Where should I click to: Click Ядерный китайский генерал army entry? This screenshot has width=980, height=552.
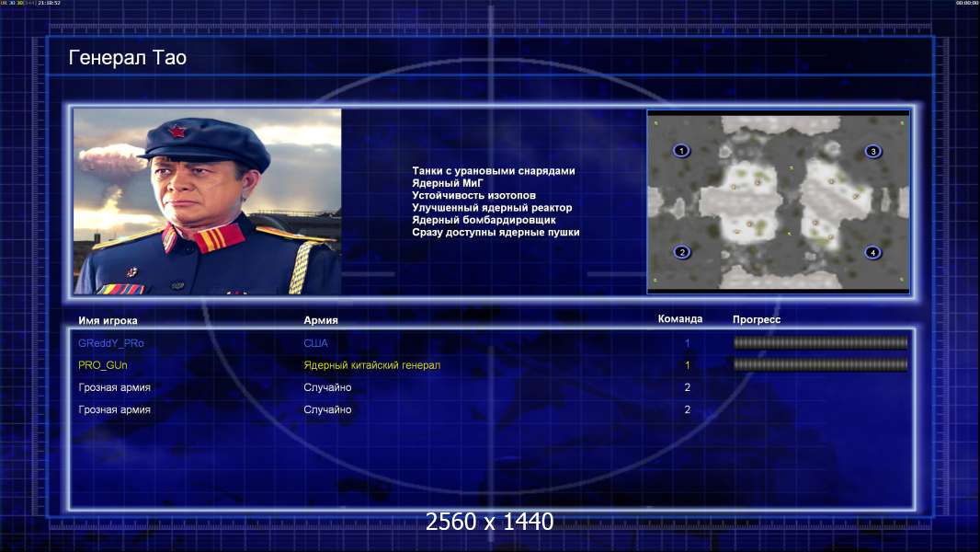point(372,365)
